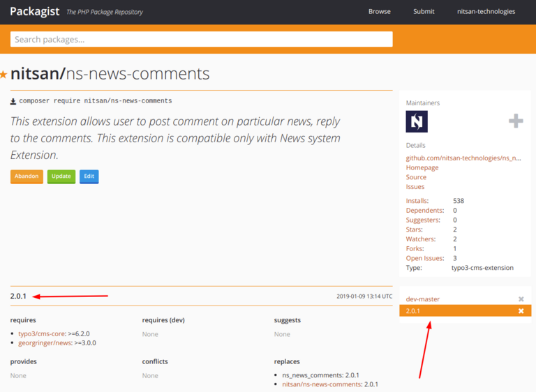Delete version 2.0.1 with X icon
Image resolution: width=536 pixels, height=392 pixels.
(x=521, y=311)
